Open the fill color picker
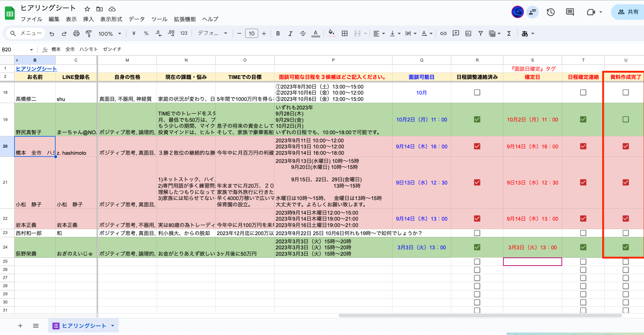The width and height of the screenshot is (644, 335). [x=331, y=33]
